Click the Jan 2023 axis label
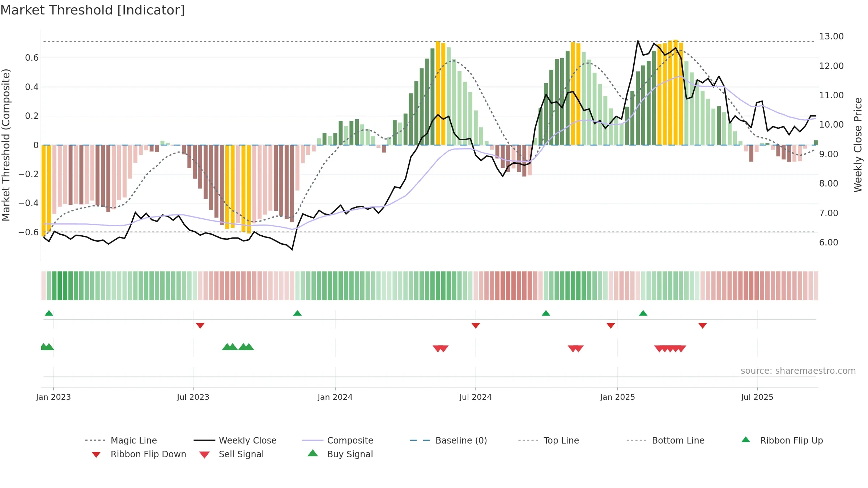 pyautogui.click(x=54, y=397)
